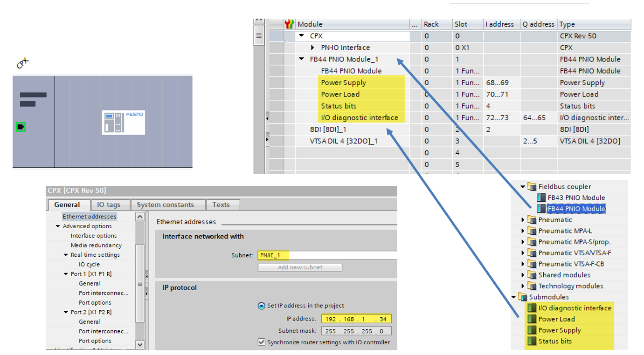Click the collapse arrow beside Submodules
The width and height of the screenshot is (644, 355).
pos(514,297)
